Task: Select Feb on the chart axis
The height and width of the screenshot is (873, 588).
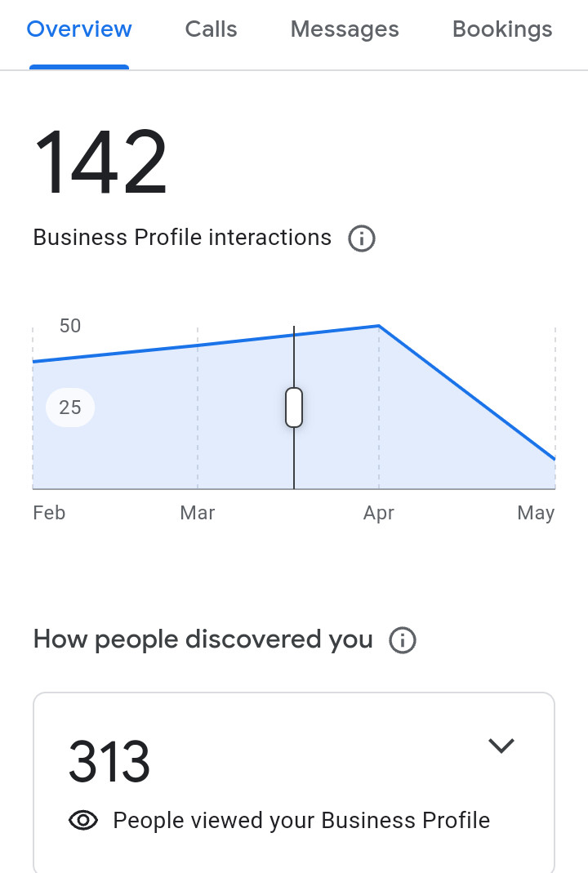Action: [49, 514]
